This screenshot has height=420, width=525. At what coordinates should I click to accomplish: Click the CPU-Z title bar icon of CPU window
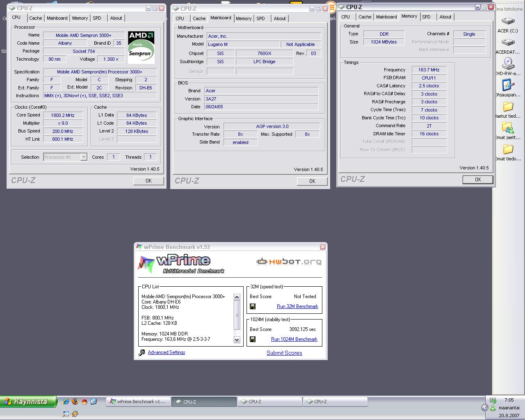pyautogui.click(x=12, y=8)
